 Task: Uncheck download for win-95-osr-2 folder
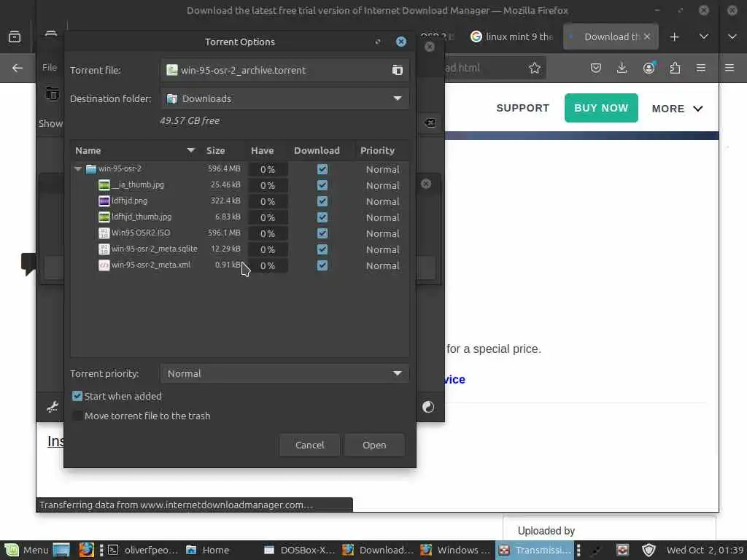(322, 169)
